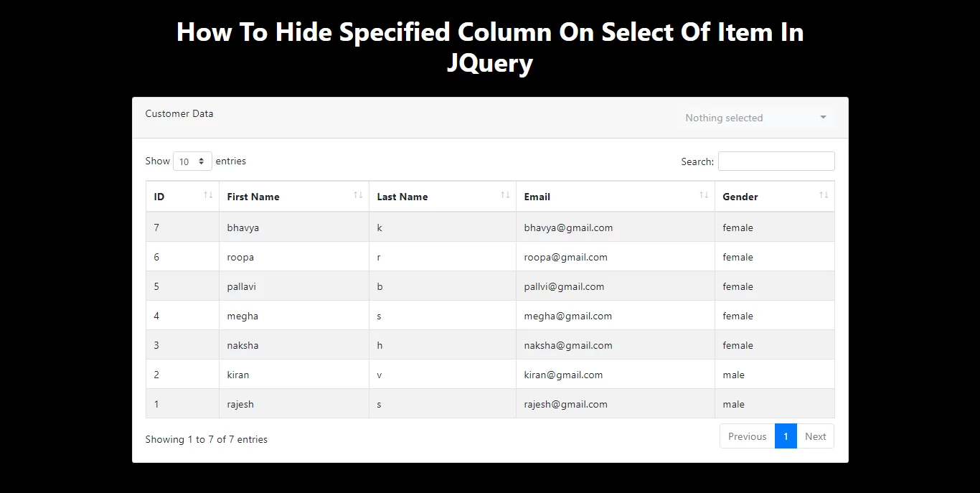Open the Show entries count dropdown
This screenshot has width=980, height=493.
click(192, 161)
